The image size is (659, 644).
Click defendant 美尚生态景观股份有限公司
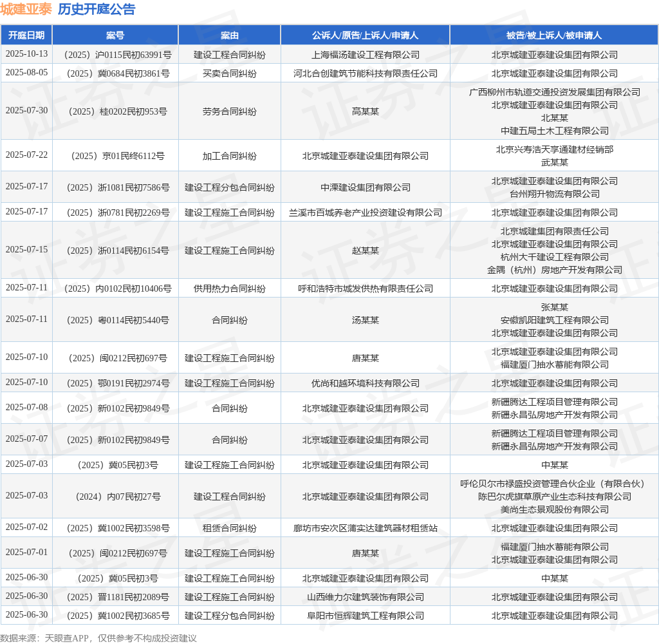pos(554,509)
